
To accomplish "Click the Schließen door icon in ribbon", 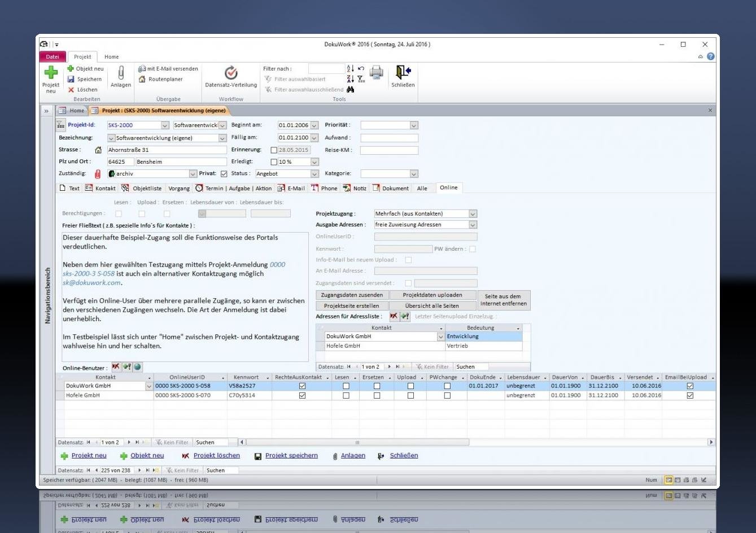I will point(403,72).
